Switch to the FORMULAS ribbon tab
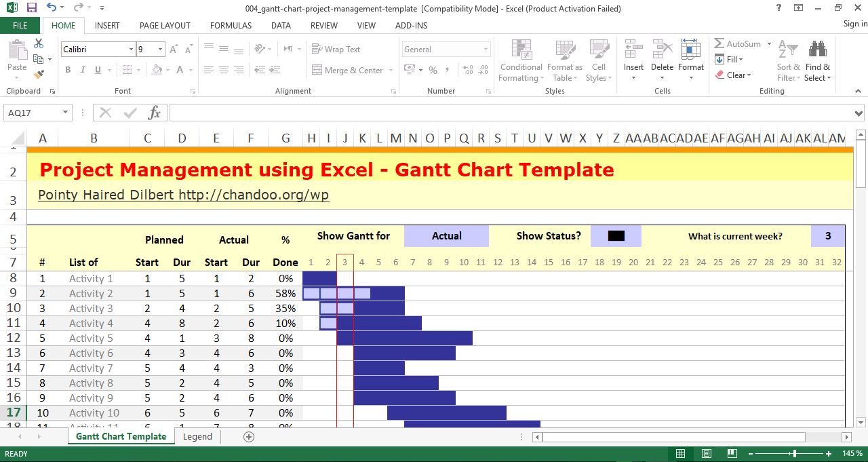This screenshot has height=462, width=868. tap(231, 25)
